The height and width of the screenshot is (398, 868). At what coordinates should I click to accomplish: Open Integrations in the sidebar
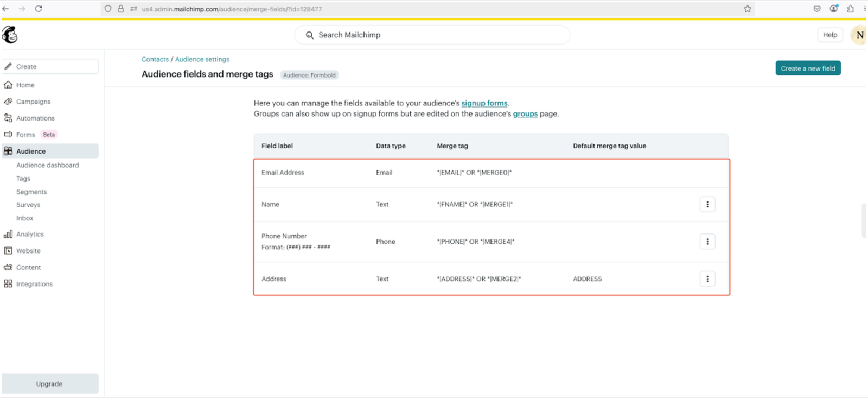pyautogui.click(x=34, y=284)
